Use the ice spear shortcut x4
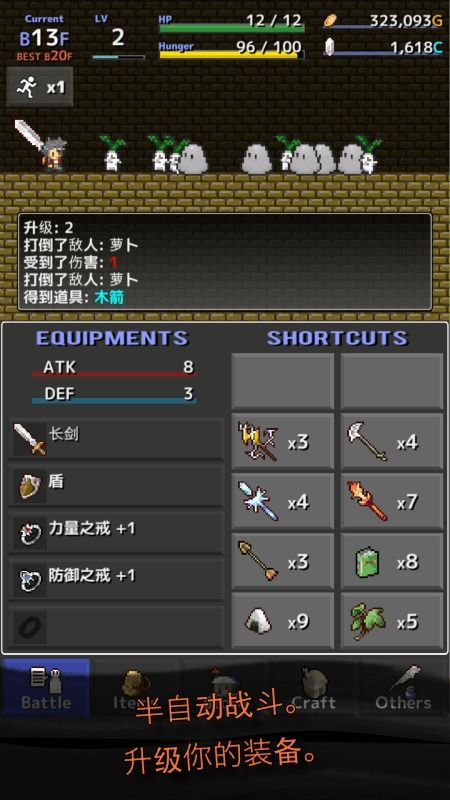Viewport: 450px width, 800px height. pyautogui.click(x=283, y=502)
